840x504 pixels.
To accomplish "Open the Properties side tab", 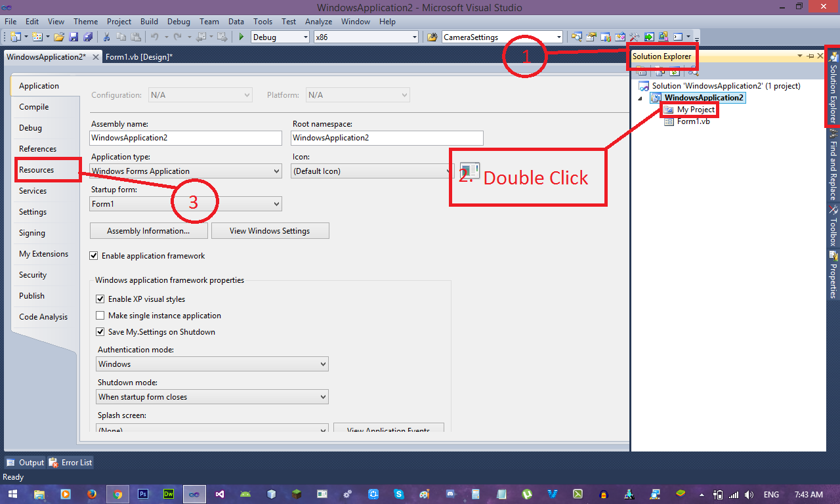I will [x=833, y=274].
